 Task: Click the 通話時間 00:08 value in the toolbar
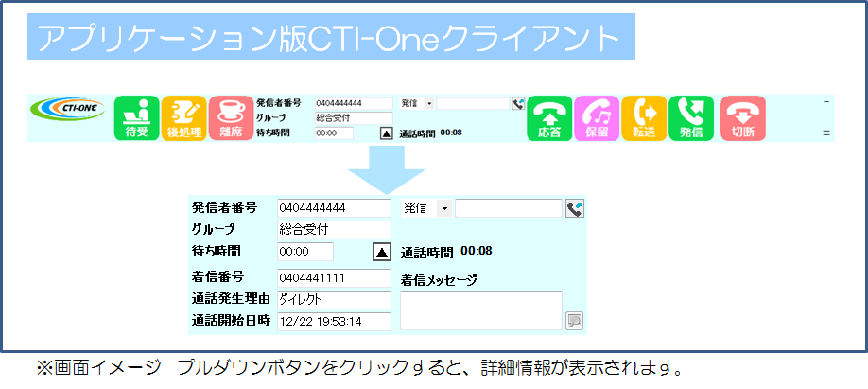tap(451, 133)
